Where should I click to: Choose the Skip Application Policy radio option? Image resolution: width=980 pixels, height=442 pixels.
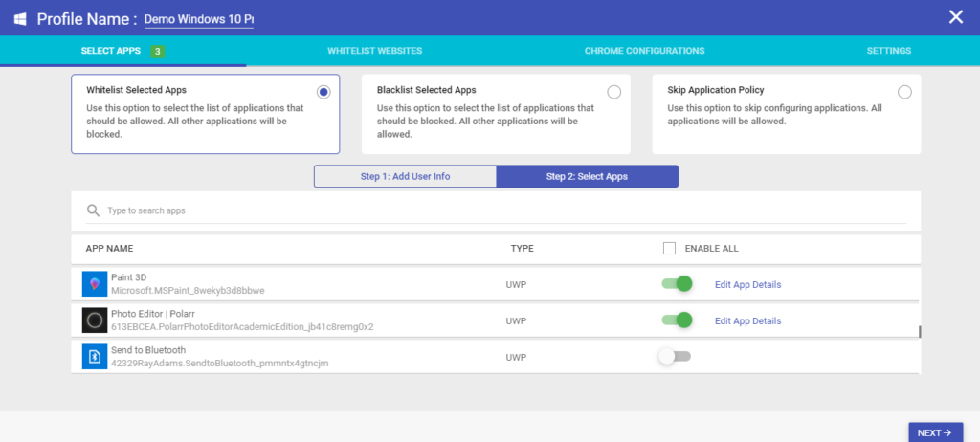point(904,92)
